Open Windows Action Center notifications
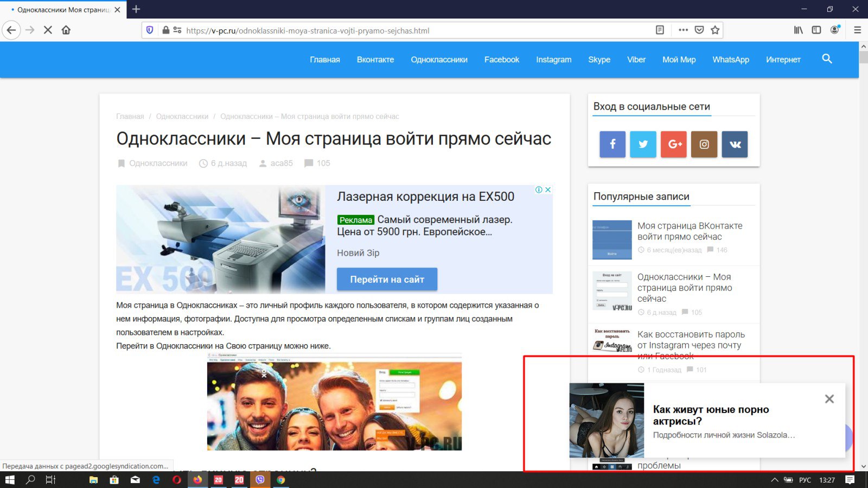The height and width of the screenshot is (488, 868). click(x=850, y=480)
